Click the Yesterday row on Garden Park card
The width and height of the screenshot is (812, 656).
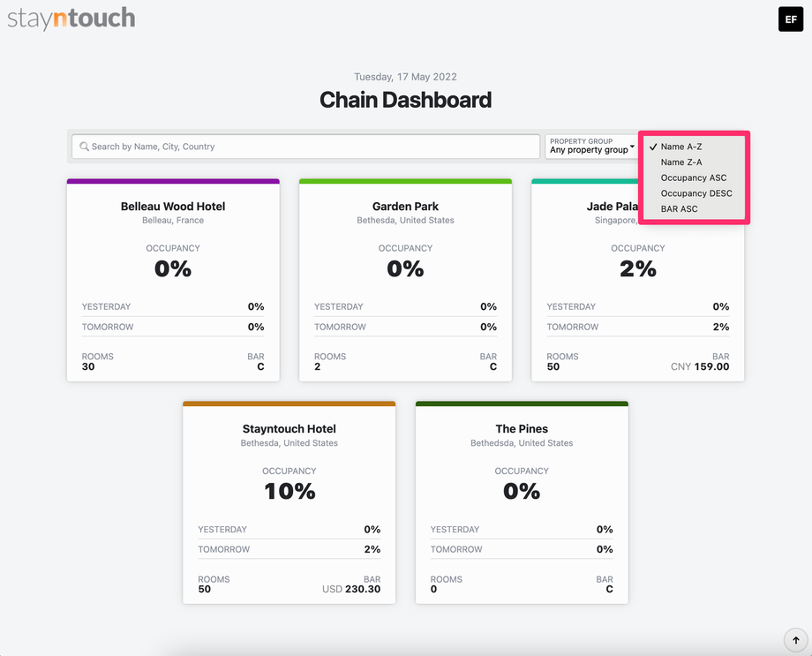coord(405,306)
